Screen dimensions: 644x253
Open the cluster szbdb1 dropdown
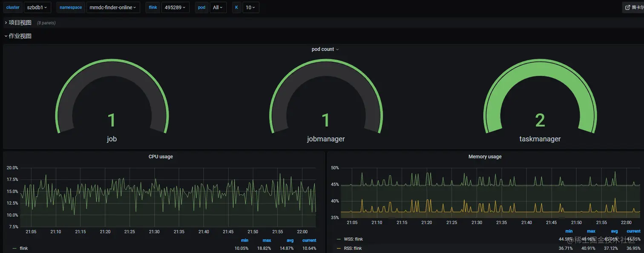coord(37,7)
